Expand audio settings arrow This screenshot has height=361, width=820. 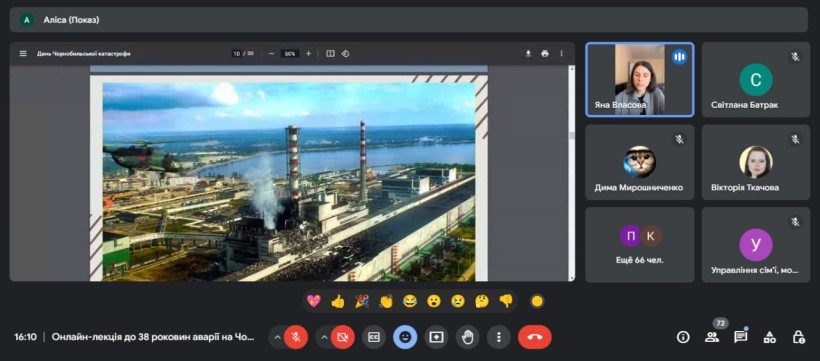(x=277, y=337)
